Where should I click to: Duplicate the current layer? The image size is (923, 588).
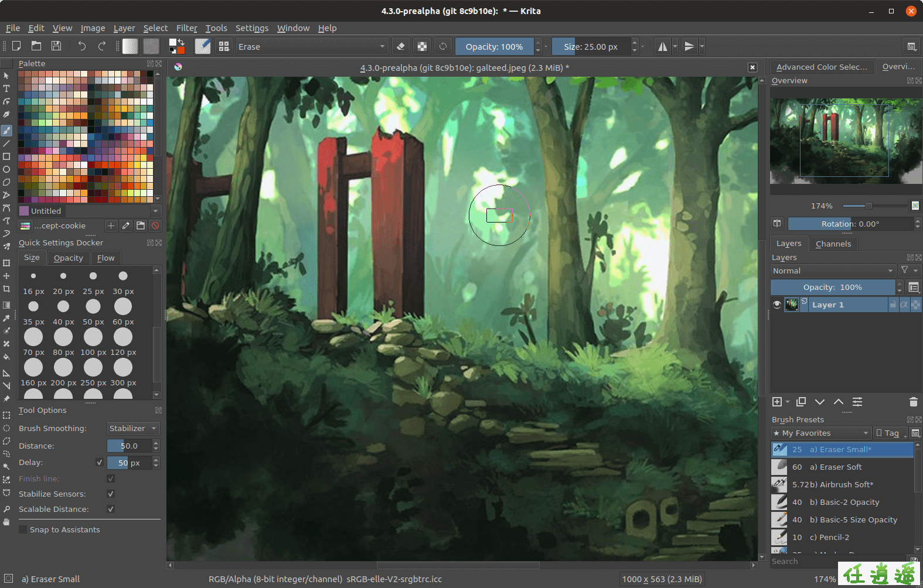pyautogui.click(x=801, y=402)
